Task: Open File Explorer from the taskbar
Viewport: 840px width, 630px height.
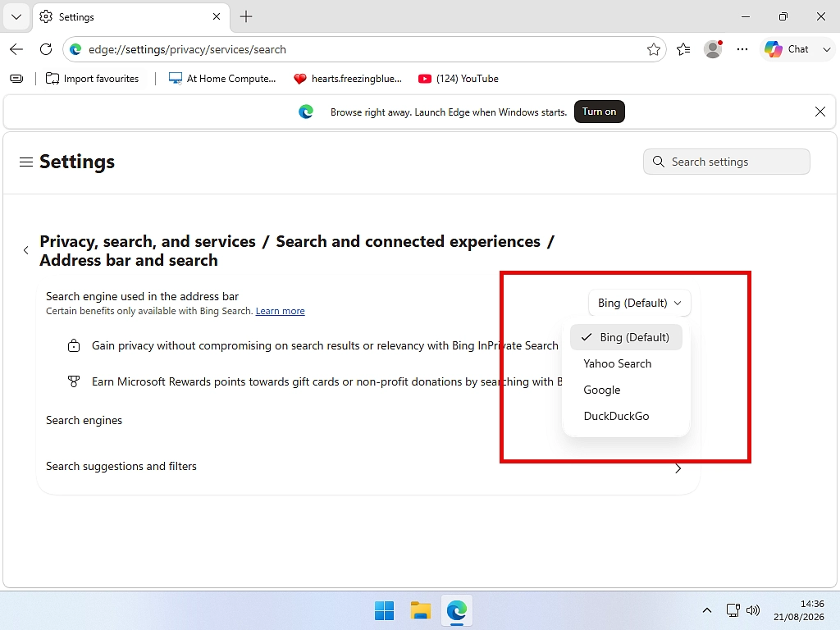Action: click(x=421, y=610)
